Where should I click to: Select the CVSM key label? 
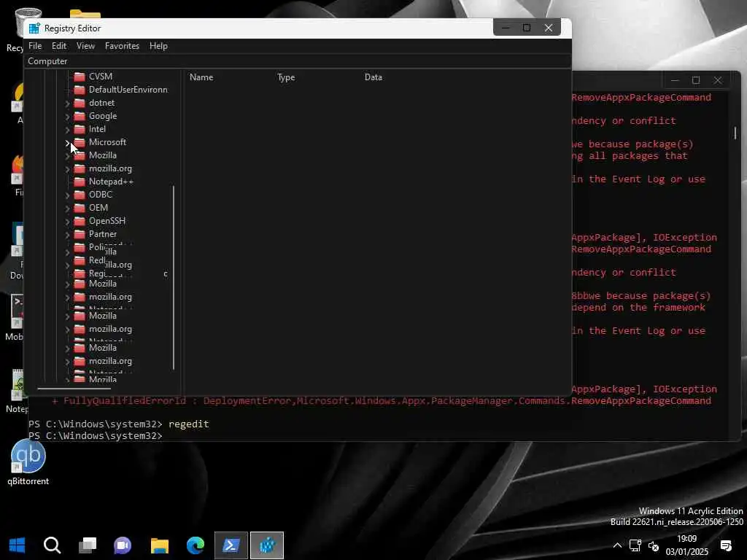pos(101,77)
